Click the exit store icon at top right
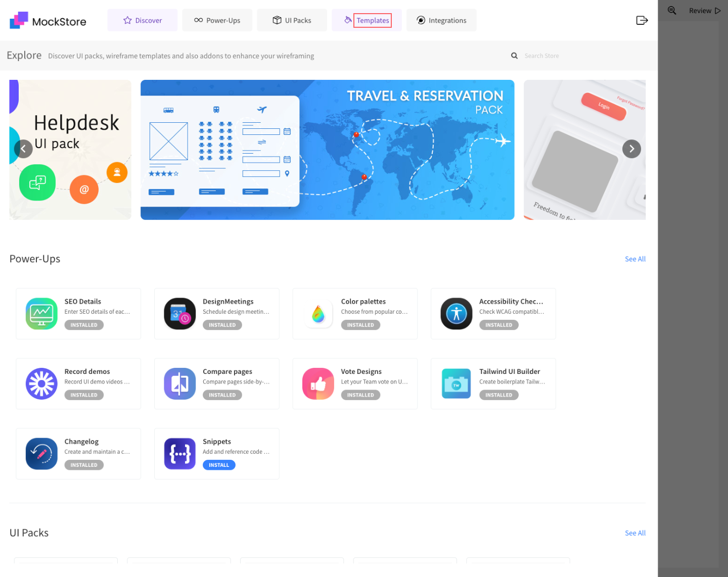This screenshot has height=577, width=728. pos(642,20)
